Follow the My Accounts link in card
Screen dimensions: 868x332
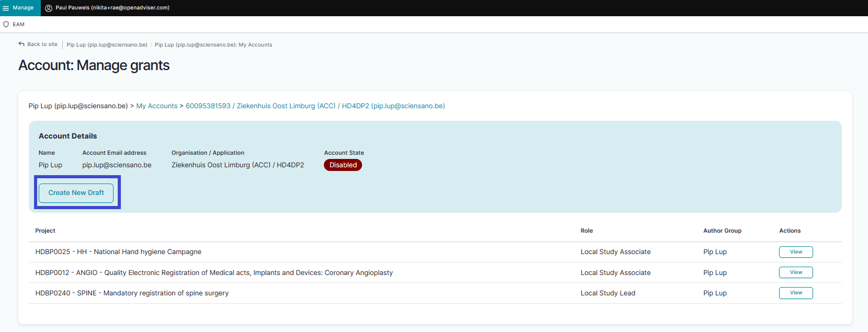[x=156, y=106]
